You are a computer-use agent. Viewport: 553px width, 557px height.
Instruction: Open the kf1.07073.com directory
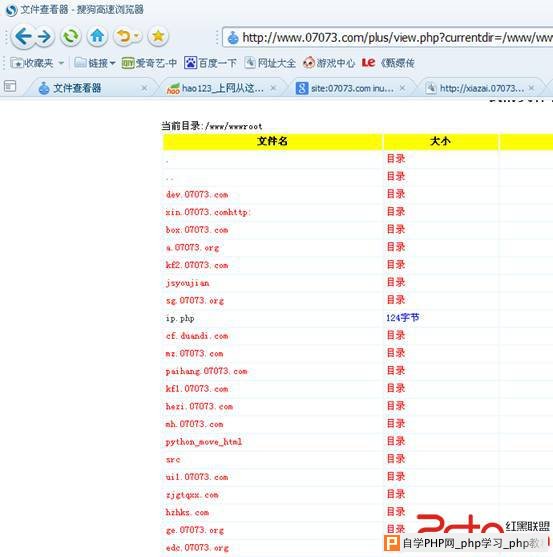pos(197,389)
